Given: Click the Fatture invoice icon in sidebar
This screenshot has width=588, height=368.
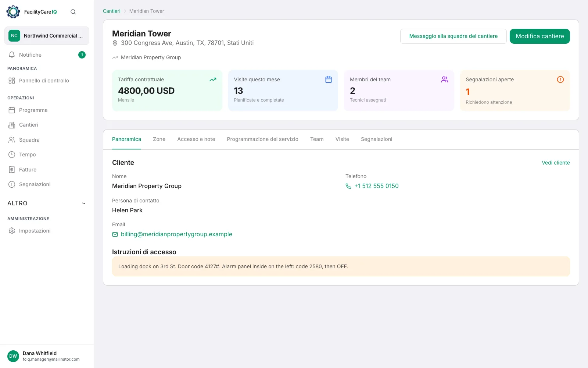Looking at the screenshot, I should 12,170.
